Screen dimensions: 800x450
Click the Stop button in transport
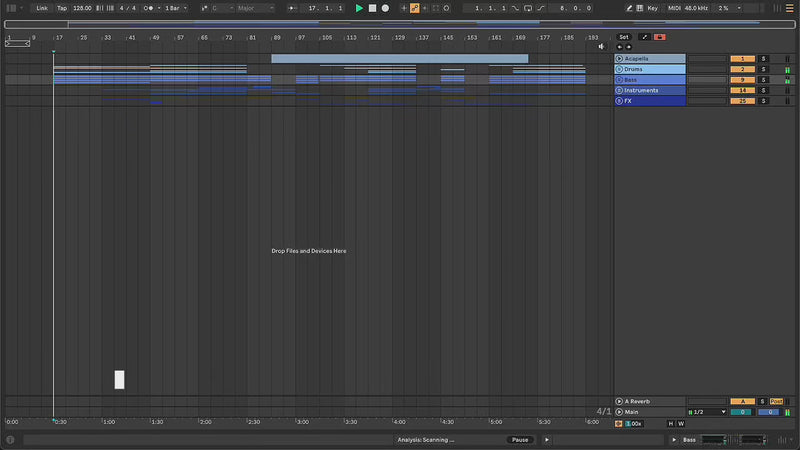click(x=372, y=8)
